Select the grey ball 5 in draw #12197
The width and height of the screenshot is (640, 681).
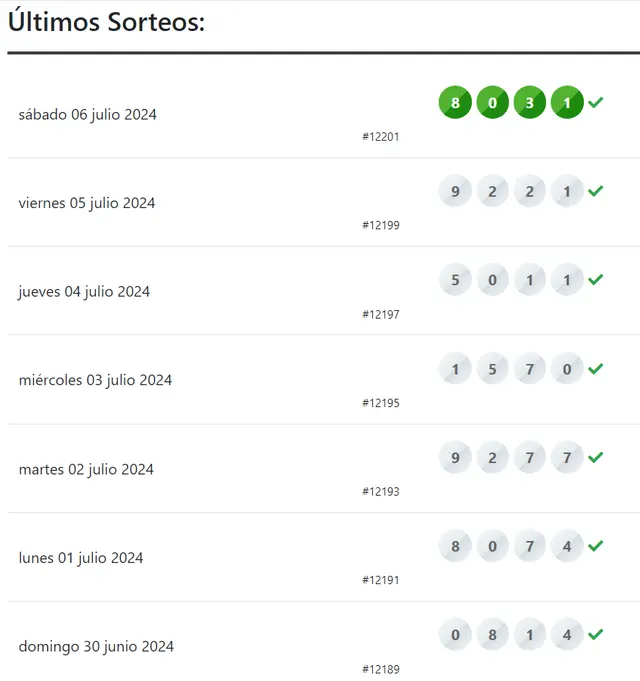(455, 280)
